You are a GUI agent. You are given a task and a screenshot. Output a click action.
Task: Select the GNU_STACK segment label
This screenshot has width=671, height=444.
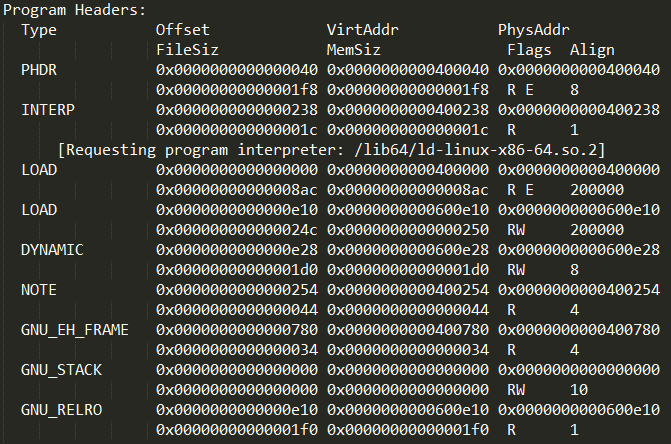pyautogui.click(x=62, y=370)
